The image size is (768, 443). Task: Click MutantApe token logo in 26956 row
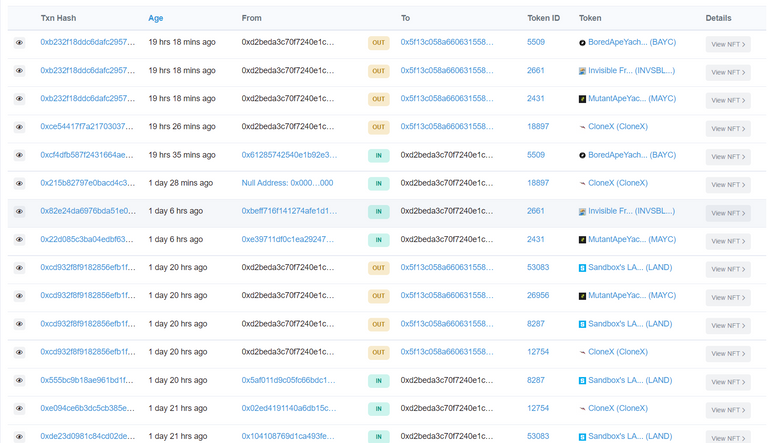(x=582, y=296)
